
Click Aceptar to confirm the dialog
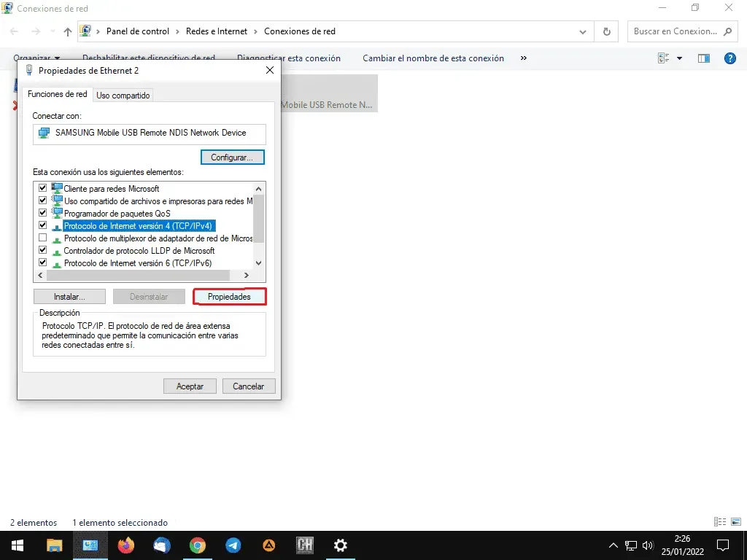(x=190, y=386)
